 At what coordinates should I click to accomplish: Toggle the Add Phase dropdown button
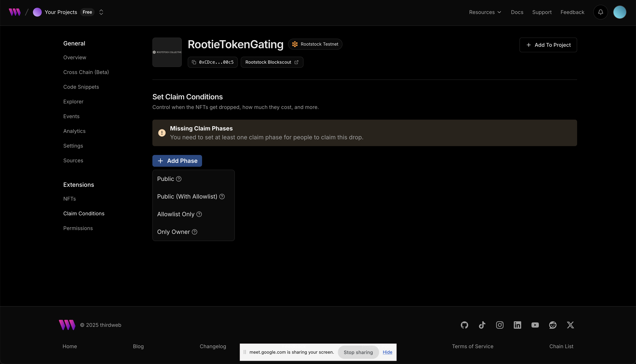coord(177,161)
